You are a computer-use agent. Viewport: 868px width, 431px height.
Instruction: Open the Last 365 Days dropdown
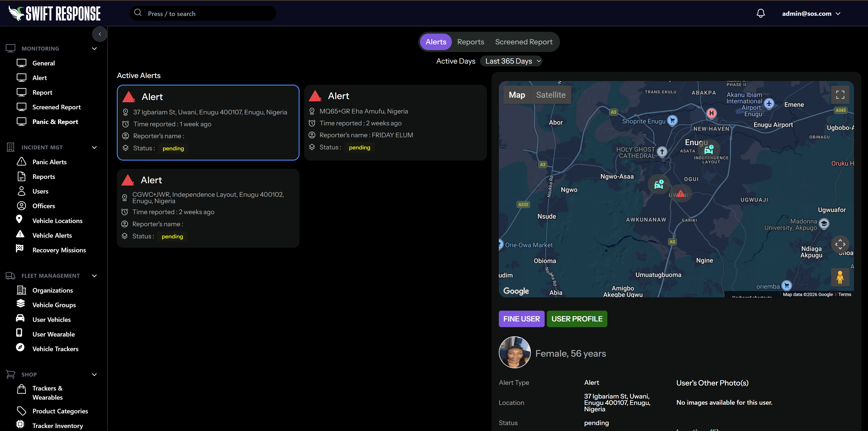coord(511,61)
